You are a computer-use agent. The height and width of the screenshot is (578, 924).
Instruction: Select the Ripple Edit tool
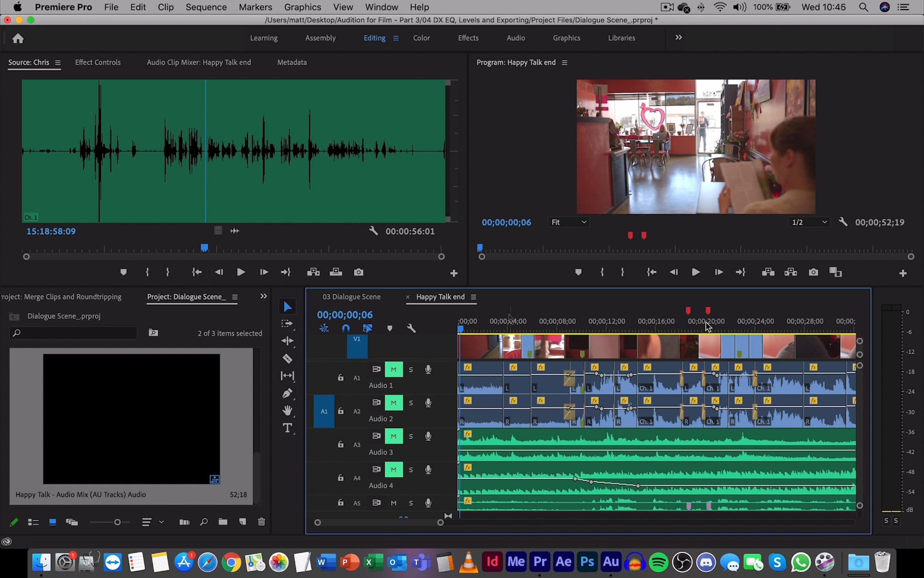pos(287,341)
